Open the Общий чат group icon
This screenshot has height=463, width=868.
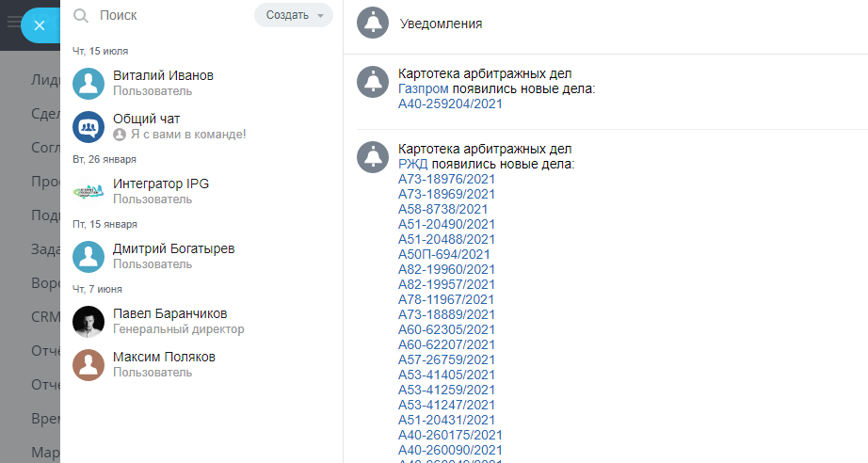pyautogui.click(x=88, y=126)
